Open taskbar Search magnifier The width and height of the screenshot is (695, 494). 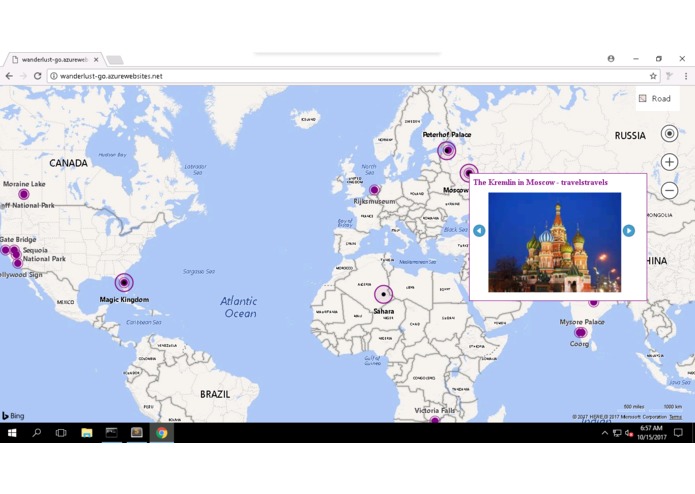(x=37, y=433)
